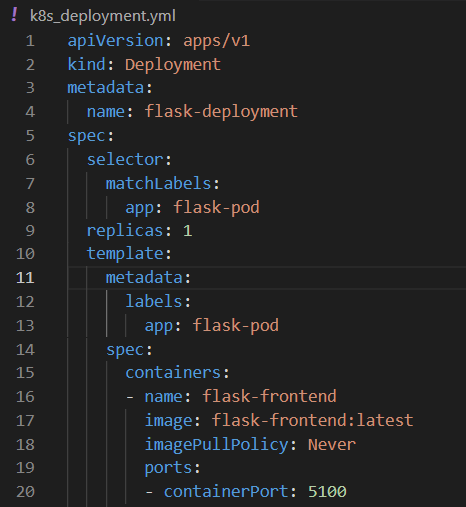Image resolution: width=466 pixels, height=507 pixels.
Task: Select line number 11 in gutter
Action: pos(25,278)
